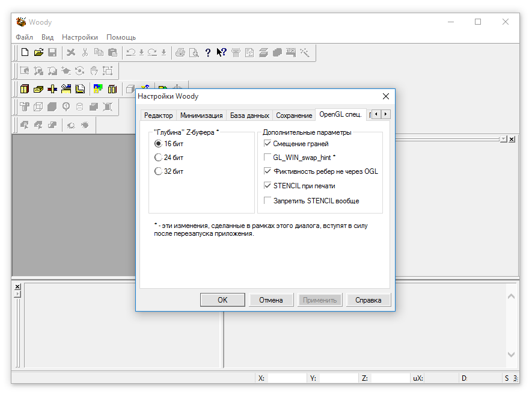Image resolution: width=532 pixels, height=394 pixels.
Task: Click scroll down arrow in bottom pane
Action: [x=512, y=354]
